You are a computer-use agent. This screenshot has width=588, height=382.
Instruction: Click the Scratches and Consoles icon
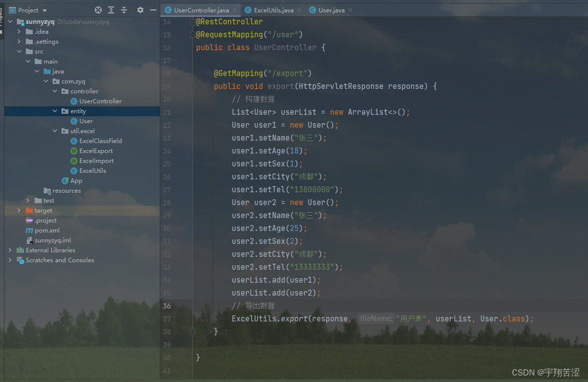click(x=20, y=260)
